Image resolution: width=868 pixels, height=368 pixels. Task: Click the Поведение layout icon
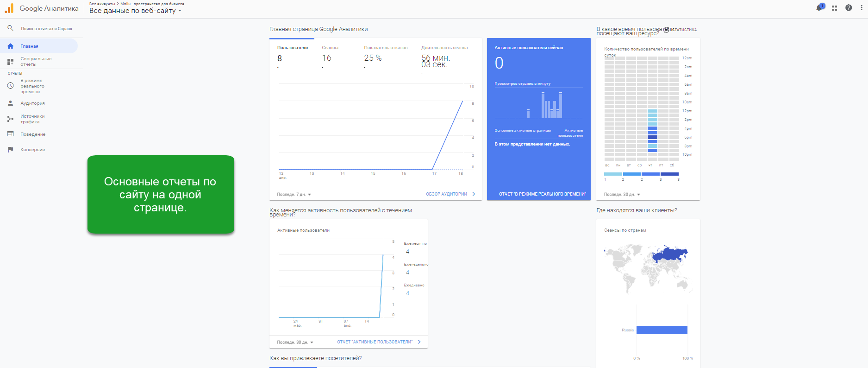tap(11, 134)
